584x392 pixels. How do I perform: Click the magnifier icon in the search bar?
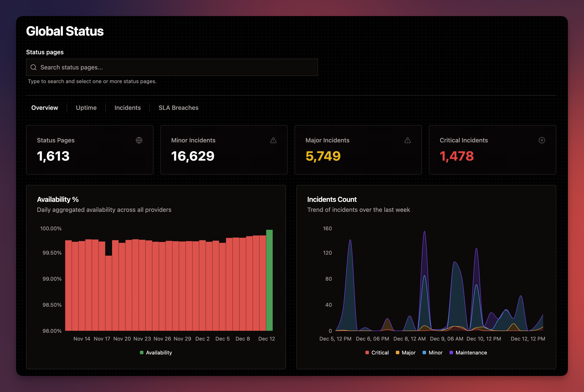pyautogui.click(x=33, y=67)
